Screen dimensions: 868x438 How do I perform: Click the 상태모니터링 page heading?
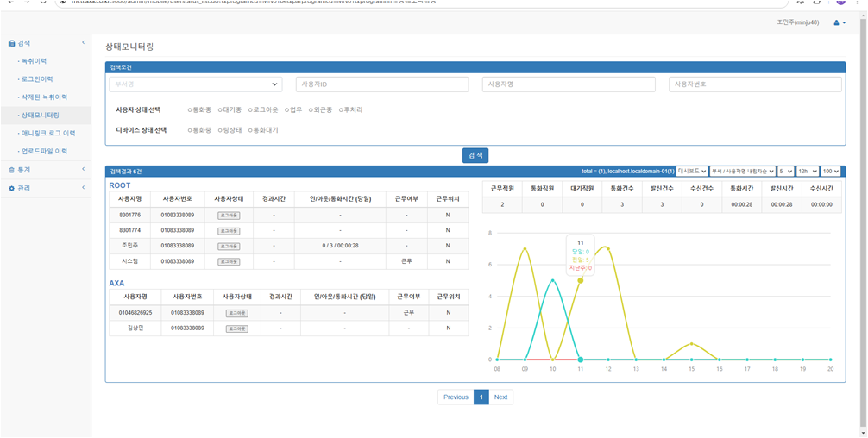coord(129,47)
